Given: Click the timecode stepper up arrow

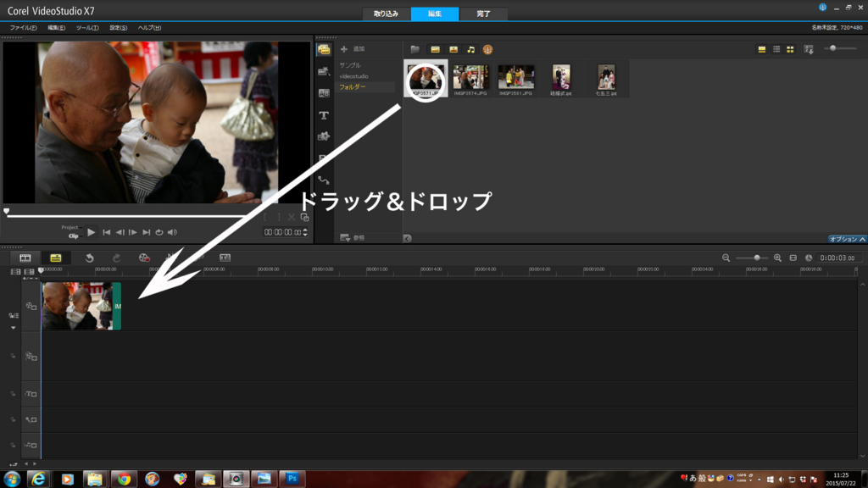Looking at the screenshot, I should click(305, 229).
